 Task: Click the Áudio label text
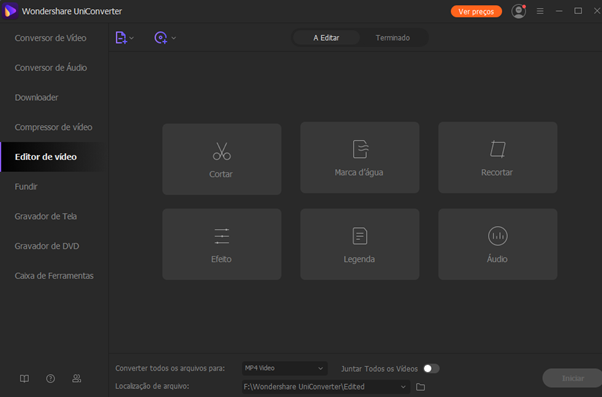click(497, 259)
